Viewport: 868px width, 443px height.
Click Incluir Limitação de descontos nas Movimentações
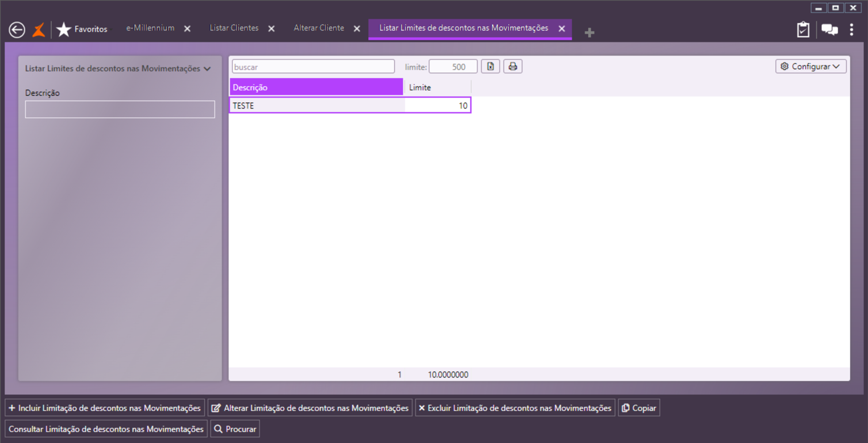click(105, 408)
